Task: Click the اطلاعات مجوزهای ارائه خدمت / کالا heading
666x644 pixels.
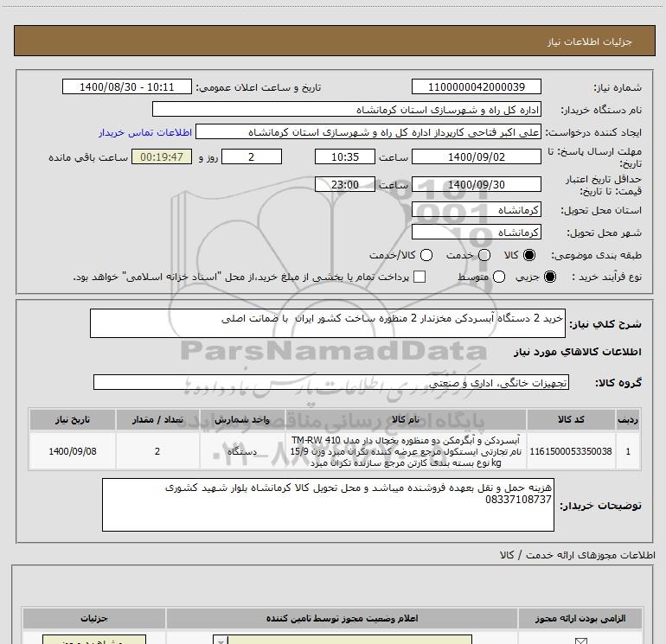Action: point(577,555)
